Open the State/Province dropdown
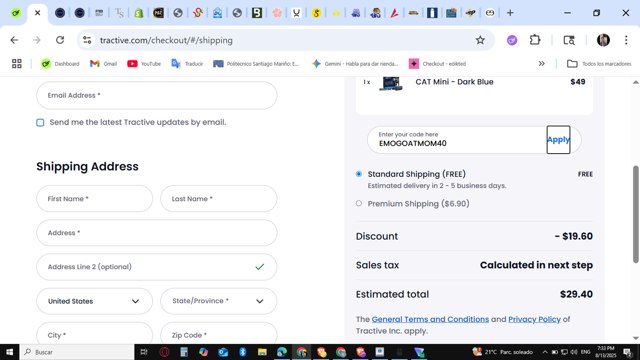The width and height of the screenshot is (640, 360). coord(219,301)
